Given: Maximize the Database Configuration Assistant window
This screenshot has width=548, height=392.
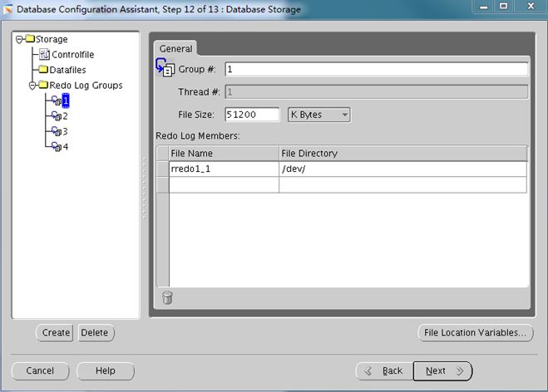Looking at the screenshot, I should tap(504, 7).
